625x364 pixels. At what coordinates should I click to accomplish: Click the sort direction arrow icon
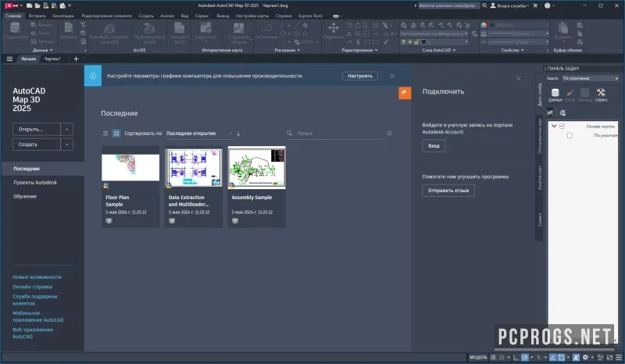pyautogui.click(x=238, y=134)
